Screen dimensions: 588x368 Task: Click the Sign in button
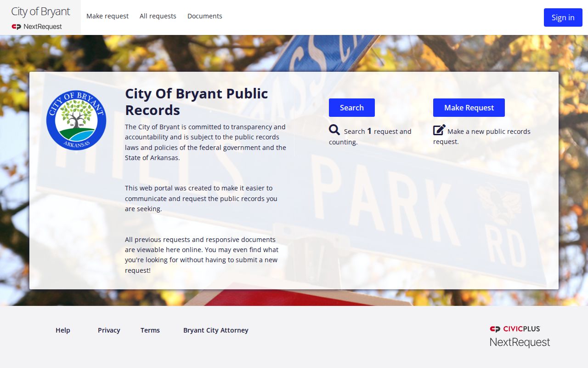(x=563, y=17)
